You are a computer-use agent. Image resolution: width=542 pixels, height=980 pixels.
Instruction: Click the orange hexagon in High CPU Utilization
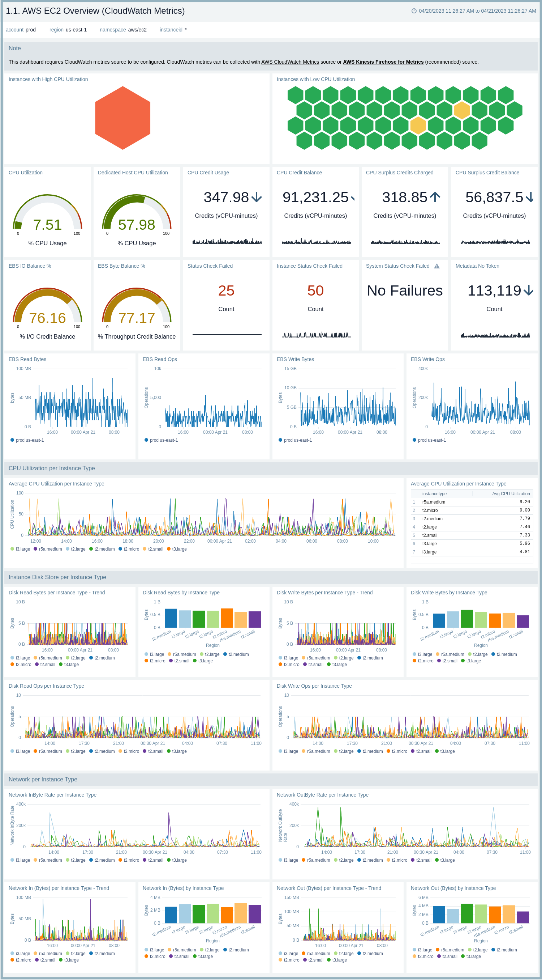(122, 118)
